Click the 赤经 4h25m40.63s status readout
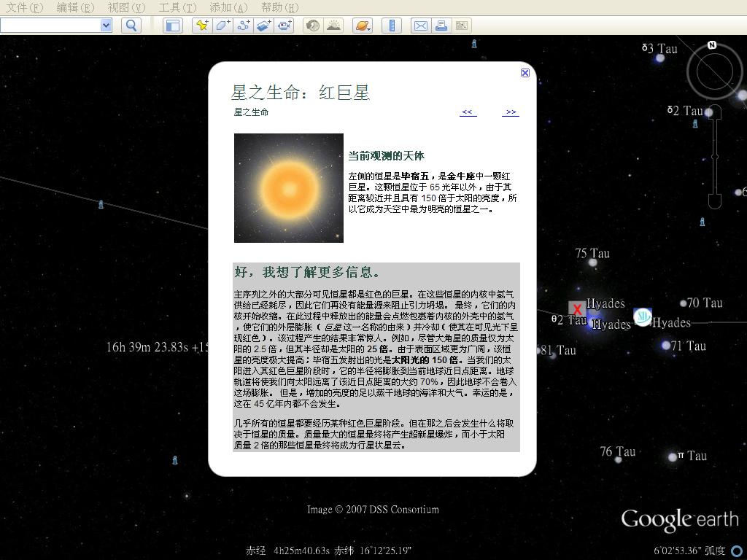Viewport: 747px width, 560px height. [x=287, y=551]
